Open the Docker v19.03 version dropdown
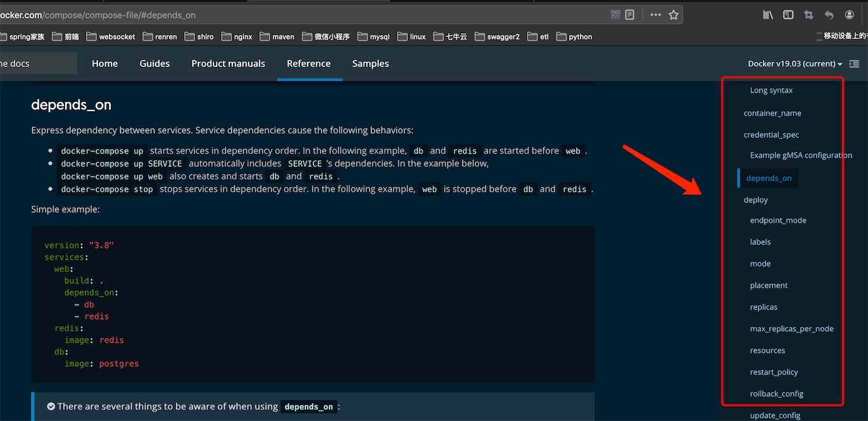Viewport: 868px width, 421px height. point(795,64)
